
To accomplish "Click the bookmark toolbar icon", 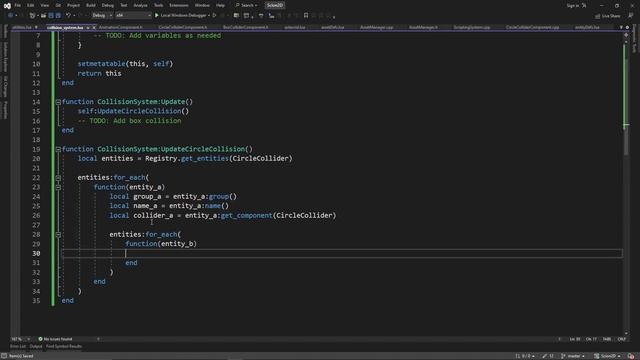I will pyautogui.click(x=306, y=16).
